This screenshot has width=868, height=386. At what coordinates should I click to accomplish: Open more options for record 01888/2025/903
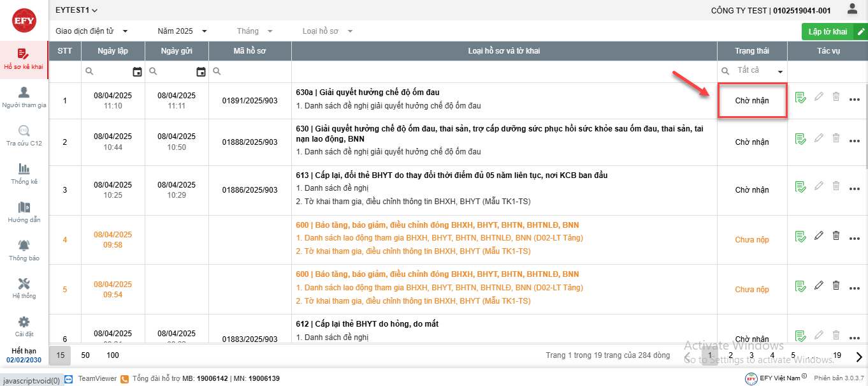[x=855, y=141]
